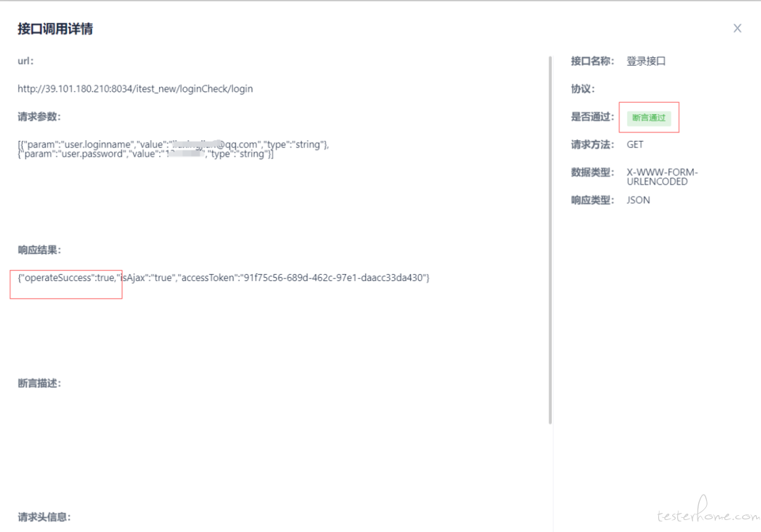The height and width of the screenshot is (532, 761).
Task: Click the request parameters JSON text
Action: tap(173, 149)
